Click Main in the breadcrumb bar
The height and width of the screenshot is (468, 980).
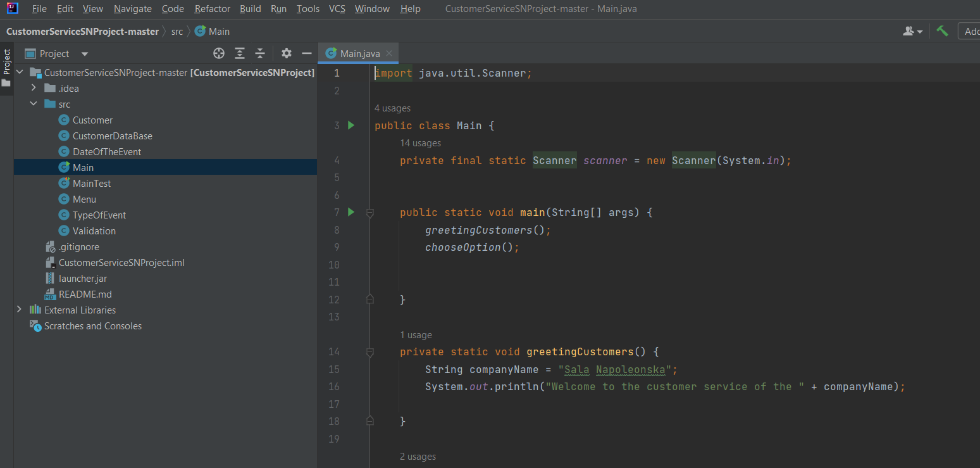point(218,30)
